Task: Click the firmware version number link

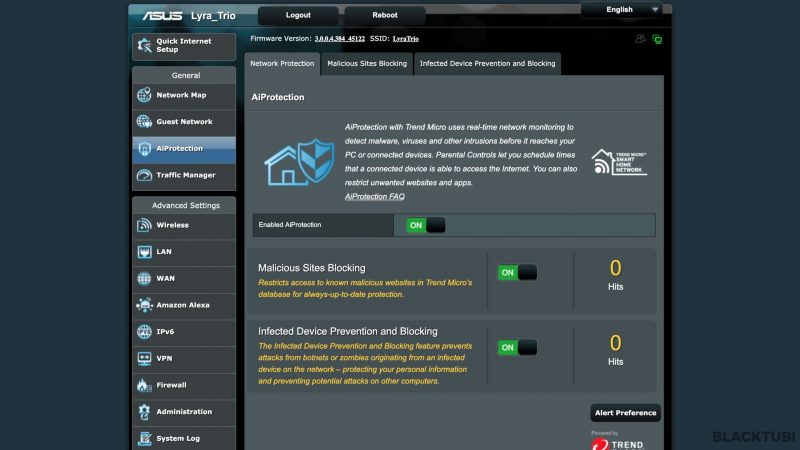Action: tap(340, 39)
